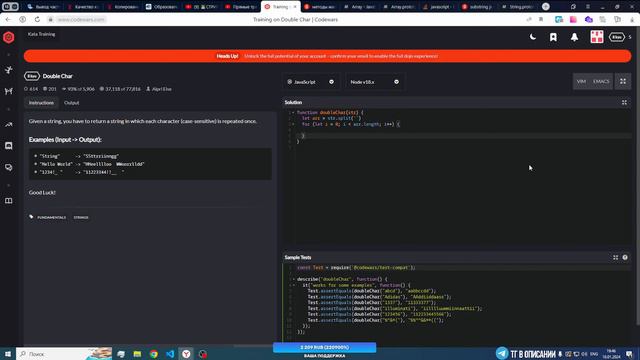Switch to the Output tab
Viewport: 640px width, 360px height.
(x=71, y=103)
